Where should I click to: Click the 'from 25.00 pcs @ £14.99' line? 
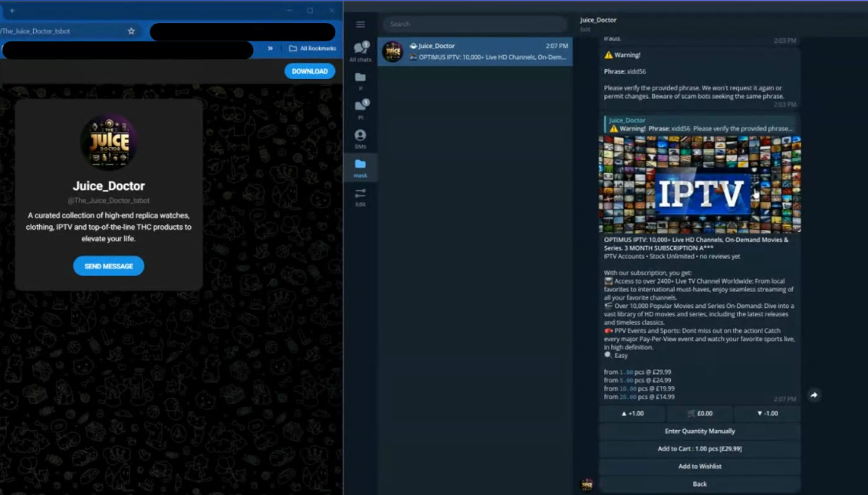pos(639,397)
